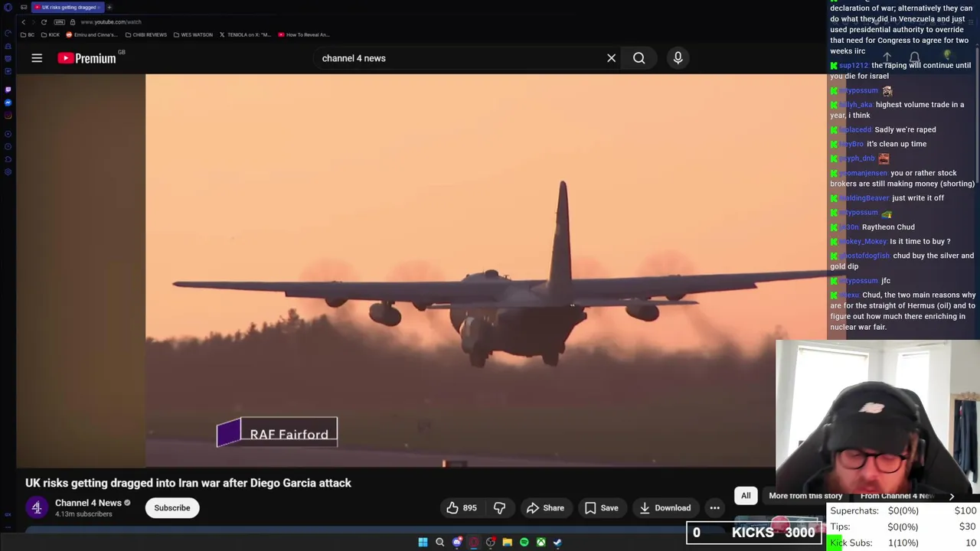The image size is (980, 551).
Task: Open the more actions ellipsis menu
Action: tap(714, 508)
